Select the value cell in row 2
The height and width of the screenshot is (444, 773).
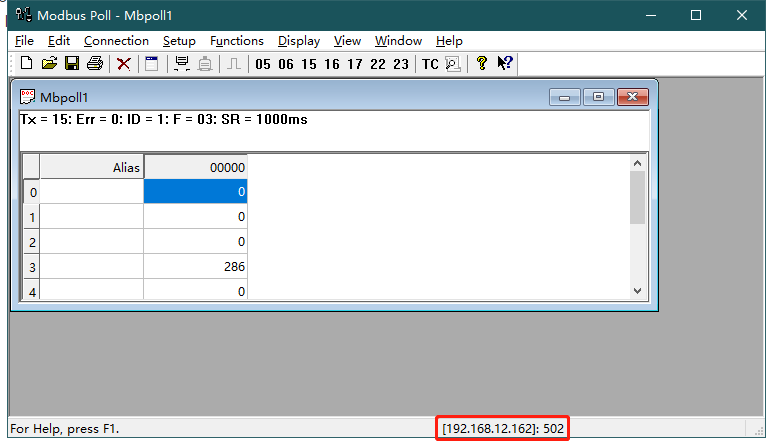pos(195,241)
